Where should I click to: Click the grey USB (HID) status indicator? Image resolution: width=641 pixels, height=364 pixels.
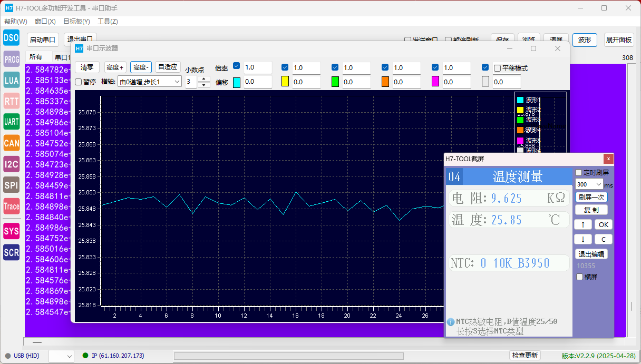click(8, 356)
